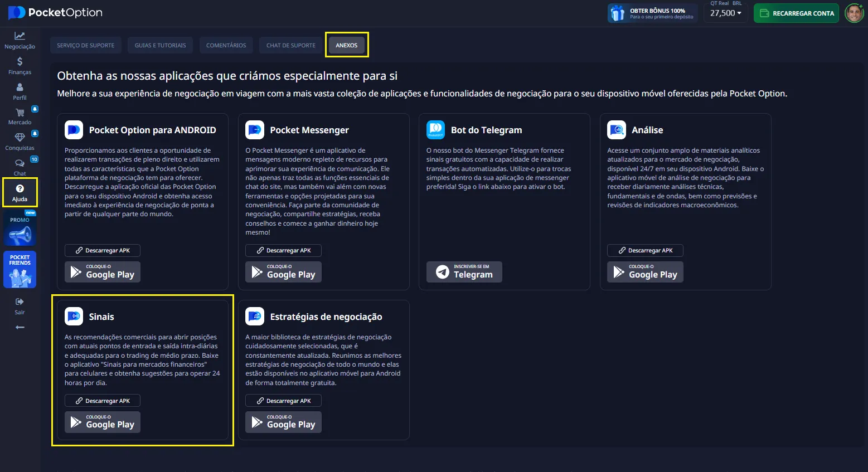Open Mercado cart icon in sidebar
Viewport: 868px width, 472px height.
(20, 112)
